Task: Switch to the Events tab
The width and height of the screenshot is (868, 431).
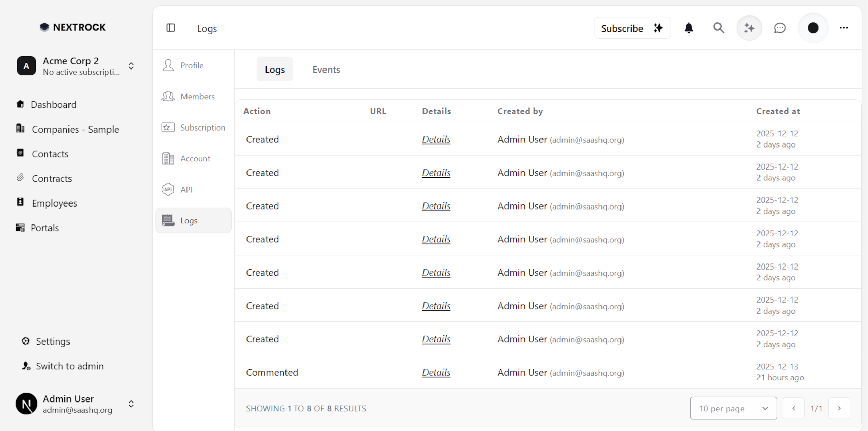Action: pyautogui.click(x=326, y=70)
